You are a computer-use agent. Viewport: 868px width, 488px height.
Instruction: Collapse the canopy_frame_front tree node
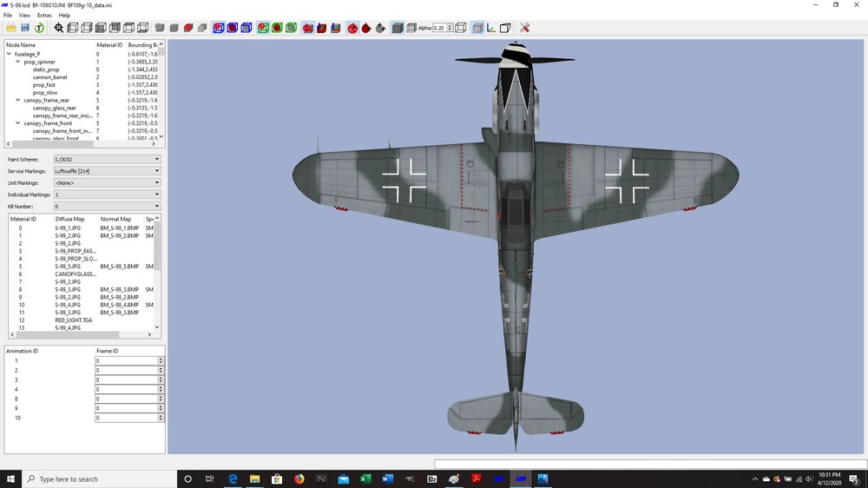[17, 123]
